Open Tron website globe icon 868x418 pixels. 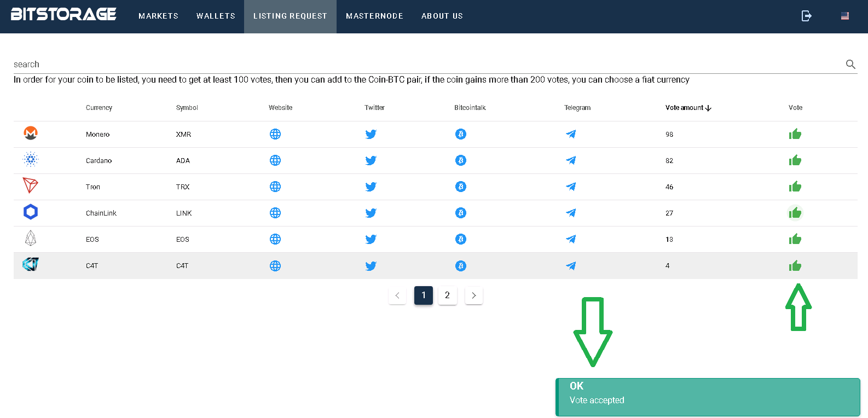(275, 187)
